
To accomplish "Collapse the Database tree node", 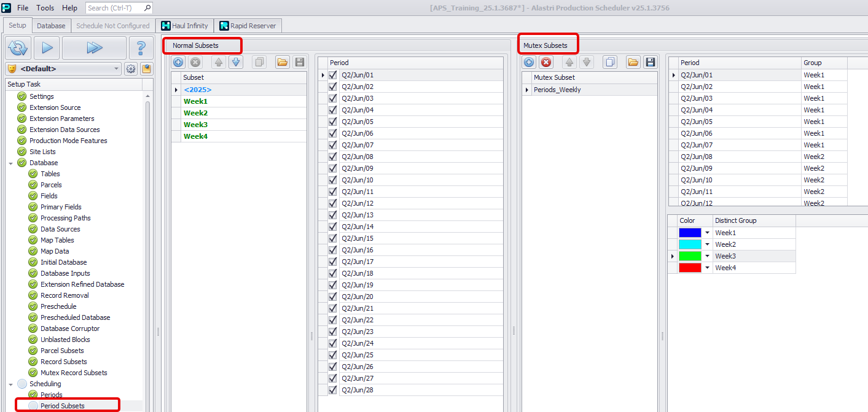I will [11, 163].
